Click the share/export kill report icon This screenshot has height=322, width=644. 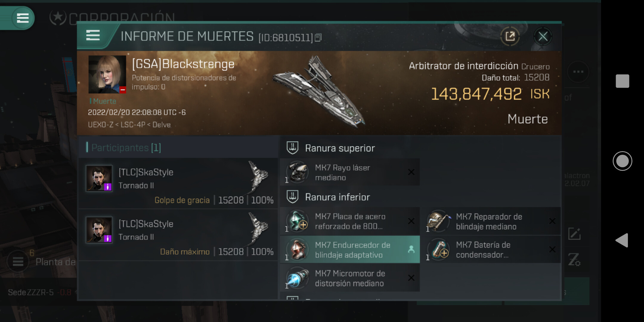[510, 36]
